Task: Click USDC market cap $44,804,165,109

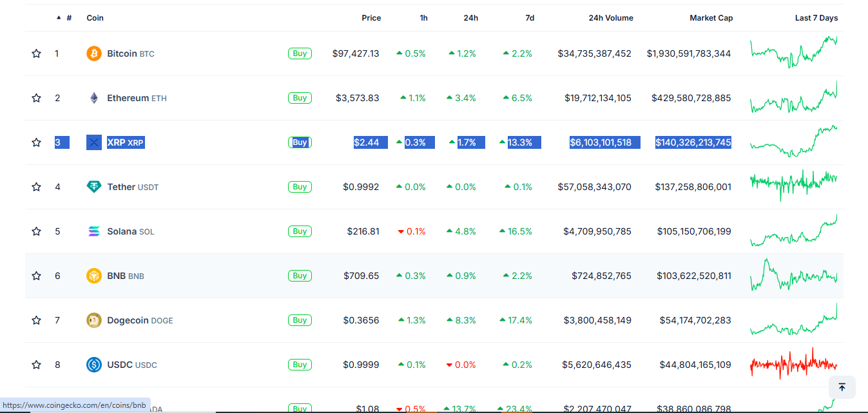Action: pyautogui.click(x=695, y=365)
